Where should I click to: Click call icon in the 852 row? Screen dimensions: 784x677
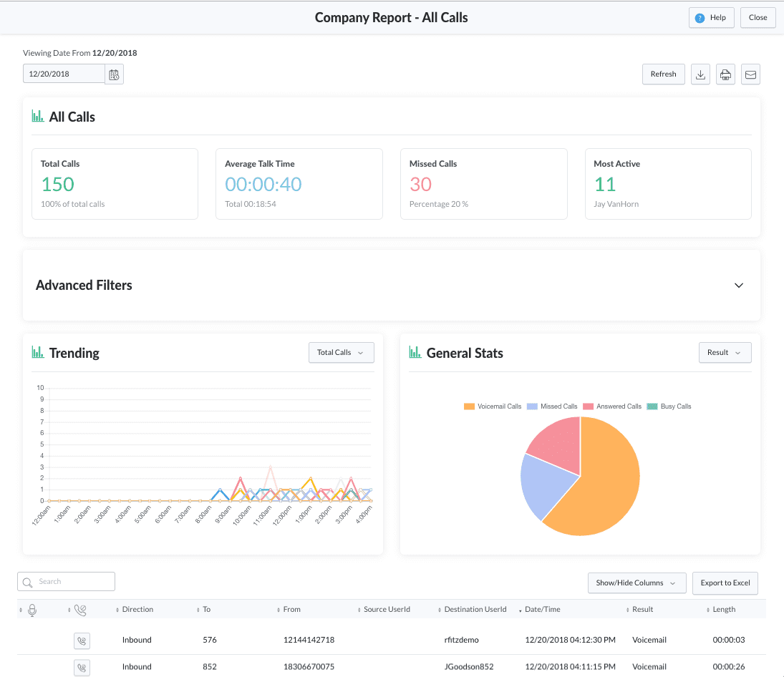82,667
